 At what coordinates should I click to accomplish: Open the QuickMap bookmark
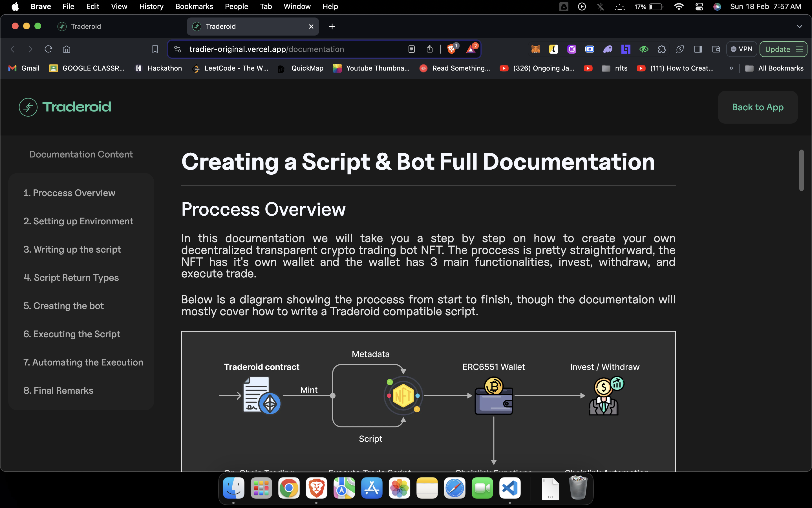click(x=301, y=68)
